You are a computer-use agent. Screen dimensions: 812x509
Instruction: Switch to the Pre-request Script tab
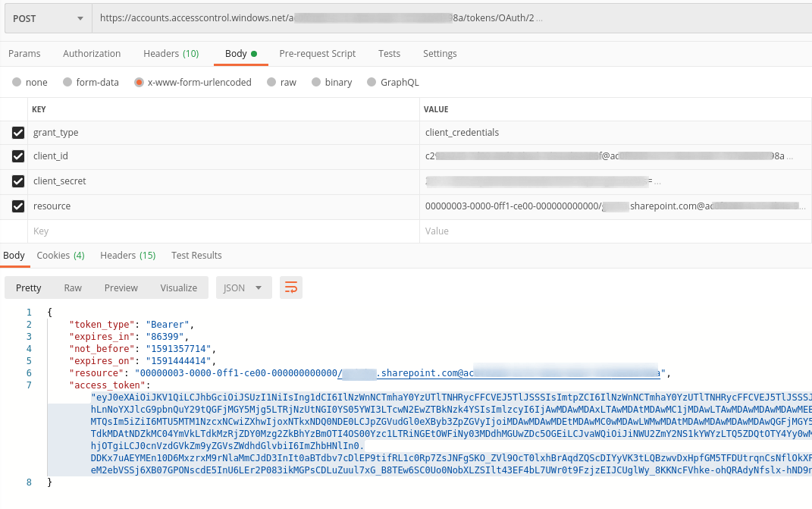(x=318, y=53)
